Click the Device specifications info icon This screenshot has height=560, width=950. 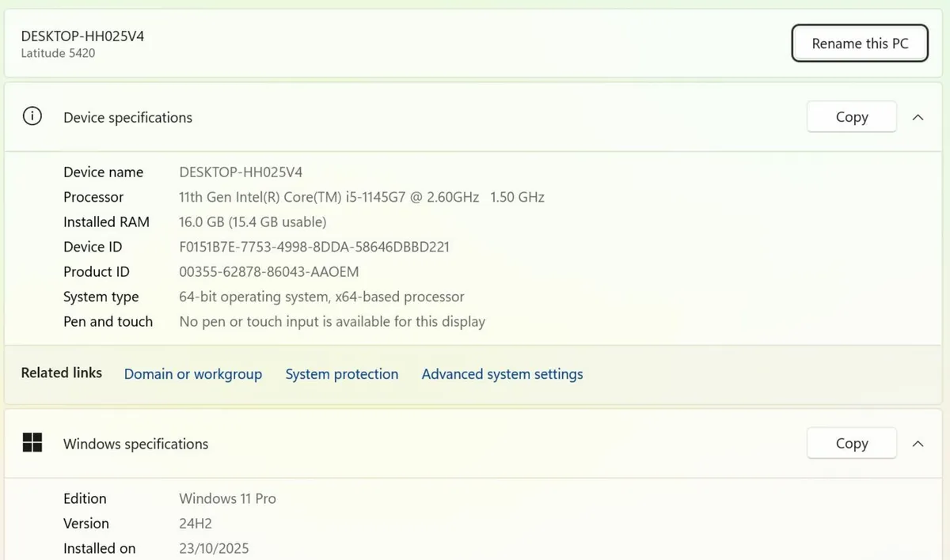pos(32,117)
